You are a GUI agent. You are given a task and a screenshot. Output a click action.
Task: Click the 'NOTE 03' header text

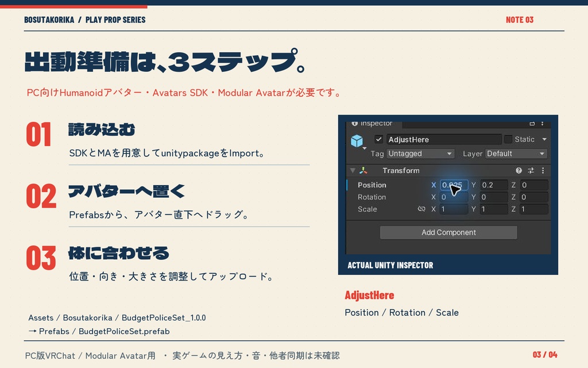click(x=519, y=20)
